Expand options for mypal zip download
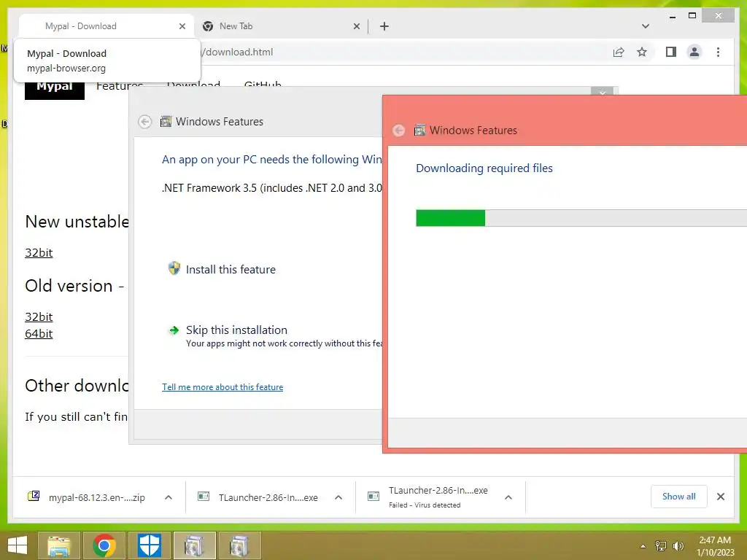 169,497
